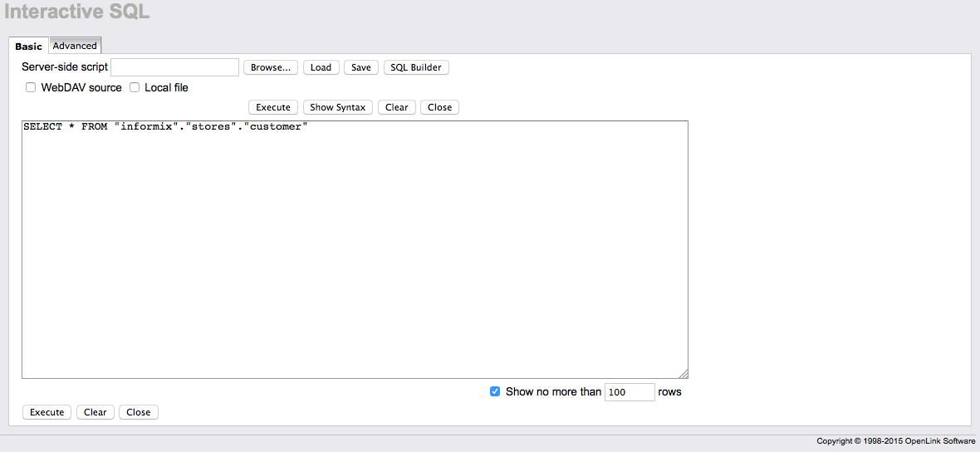Switch to the Basic tab

[x=29, y=47]
